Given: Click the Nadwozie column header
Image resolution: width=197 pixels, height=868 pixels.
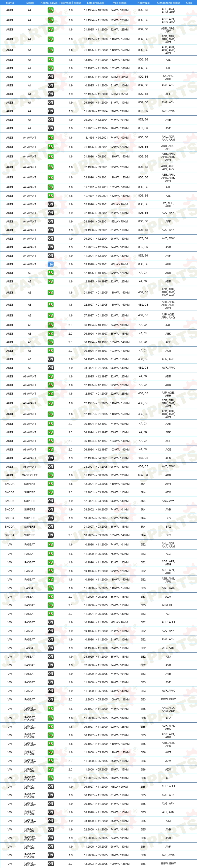Looking at the screenshot, I should [143, 3].
